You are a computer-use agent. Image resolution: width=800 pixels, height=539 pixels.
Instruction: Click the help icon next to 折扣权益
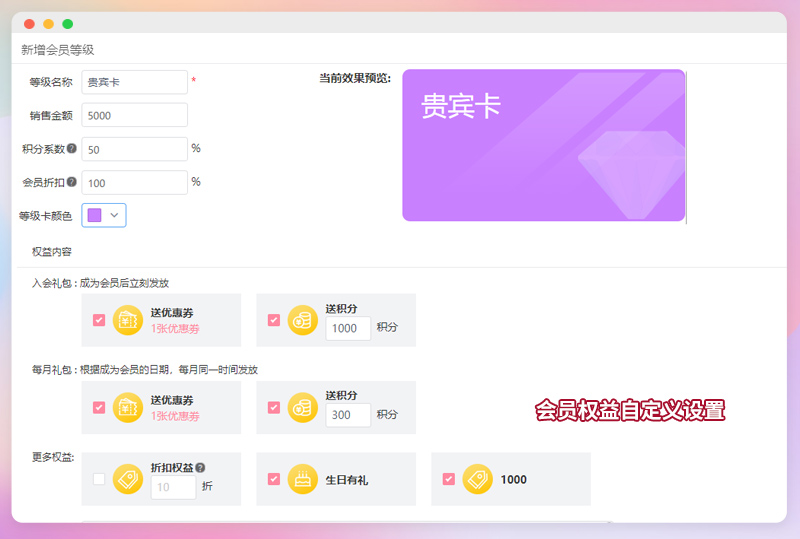(201, 468)
